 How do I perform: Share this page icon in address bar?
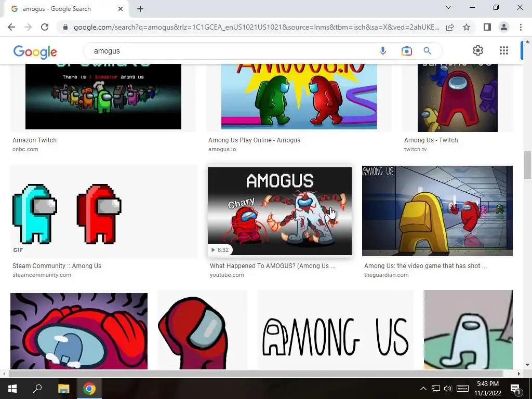(x=450, y=27)
